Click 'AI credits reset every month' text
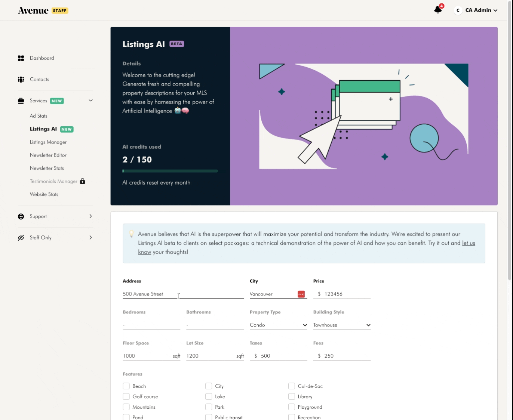513x420 pixels. [156, 183]
